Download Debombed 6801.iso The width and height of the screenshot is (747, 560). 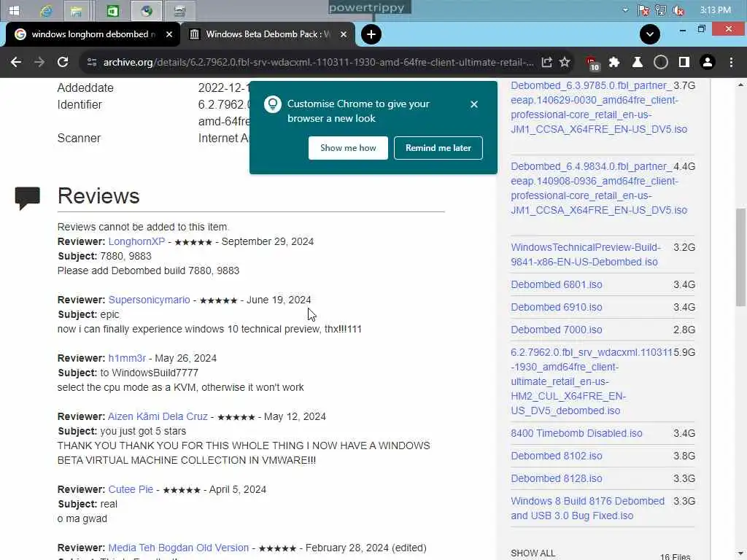pyautogui.click(x=557, y=285)
